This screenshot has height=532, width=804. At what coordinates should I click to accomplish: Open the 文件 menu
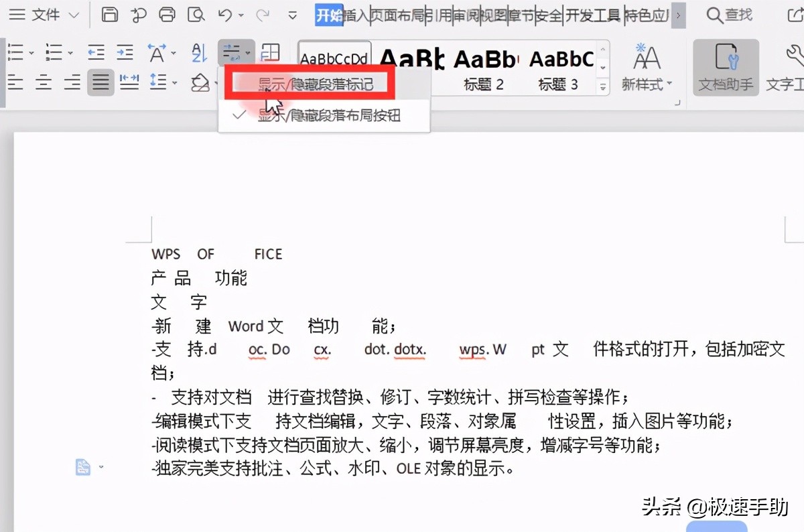point(46,15)
